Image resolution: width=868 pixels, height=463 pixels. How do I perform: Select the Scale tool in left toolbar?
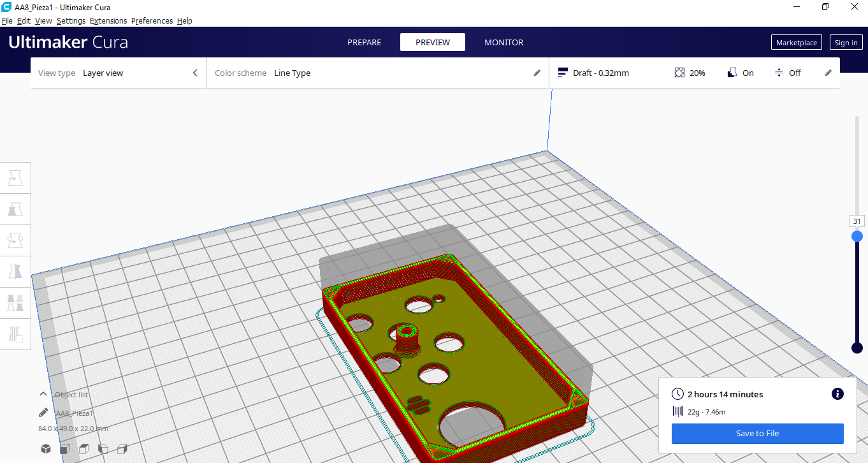pos(15,209)
